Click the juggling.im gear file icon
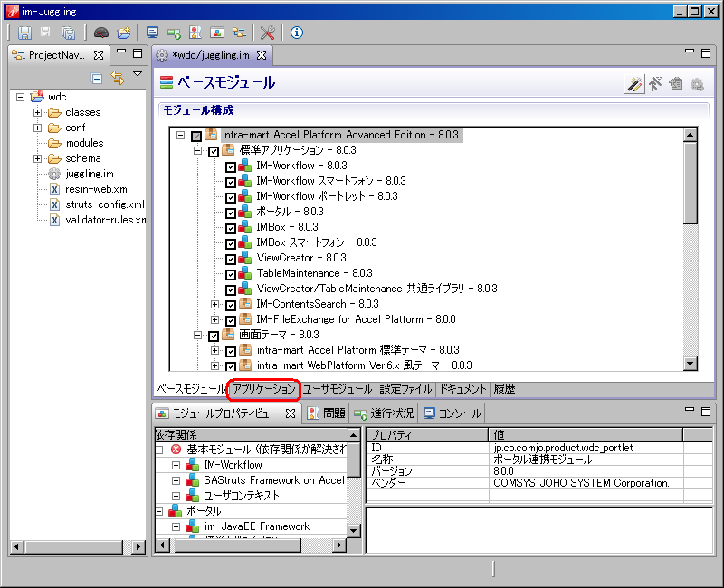 click(54, 174)
